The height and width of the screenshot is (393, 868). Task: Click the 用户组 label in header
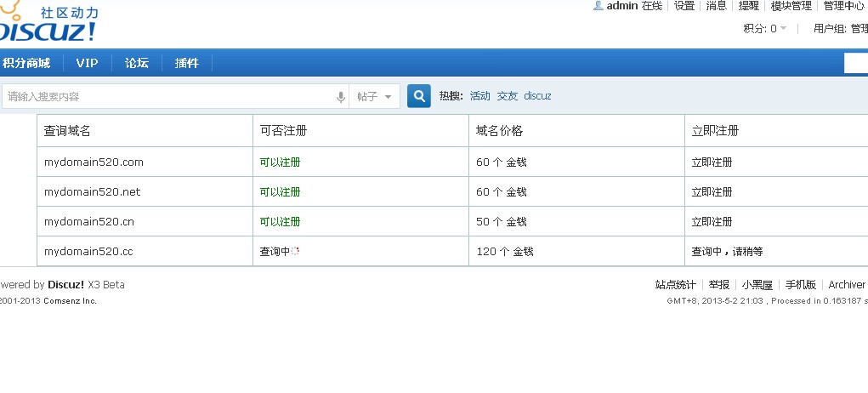click(829, 29)
